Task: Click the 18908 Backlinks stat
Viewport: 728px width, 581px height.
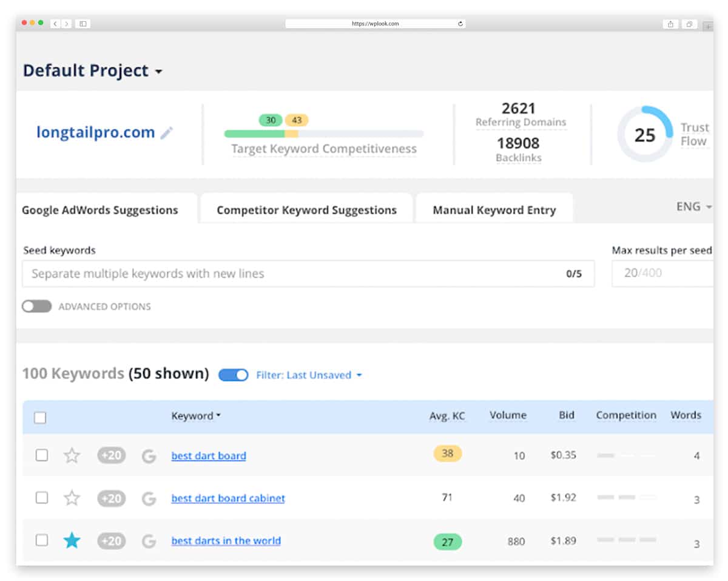Action: click(x=519, y=150)
